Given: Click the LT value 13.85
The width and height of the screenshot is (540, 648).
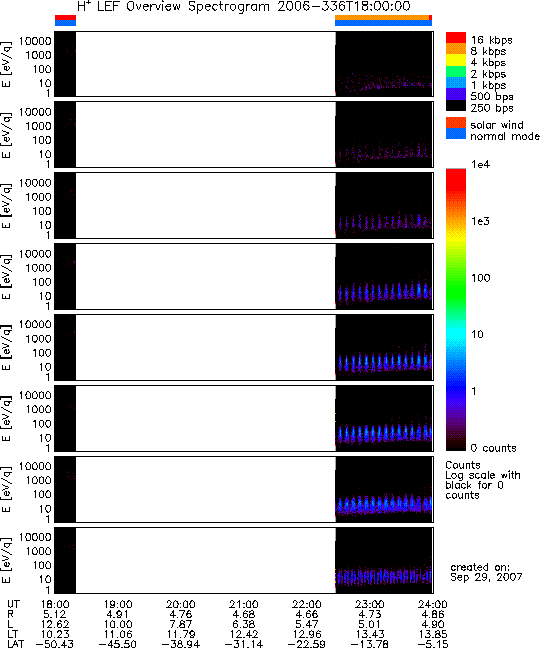Looking at the screenshot, I should point(433,634).
